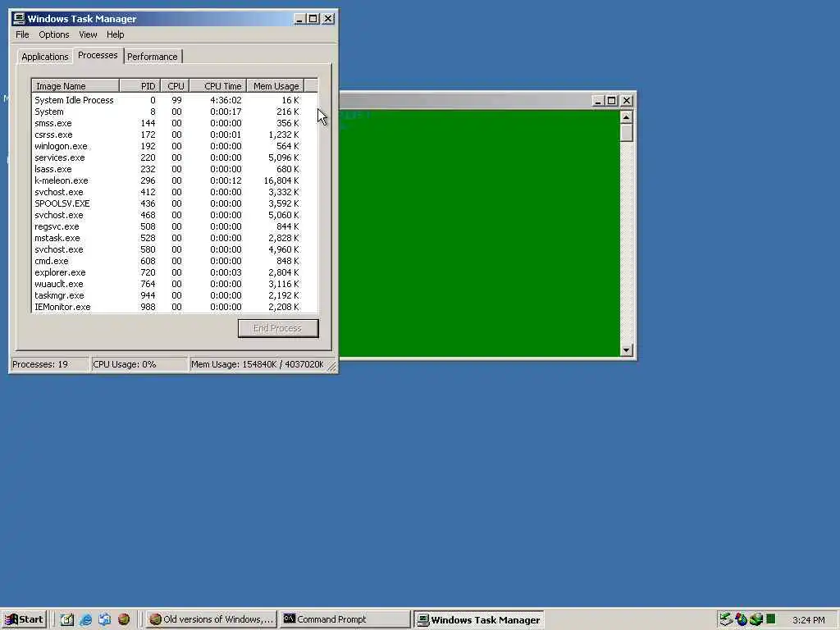Click Windows Task Manager taskbar button
Image resolution: width=840 pixels, height=630 pixels.
479,619
